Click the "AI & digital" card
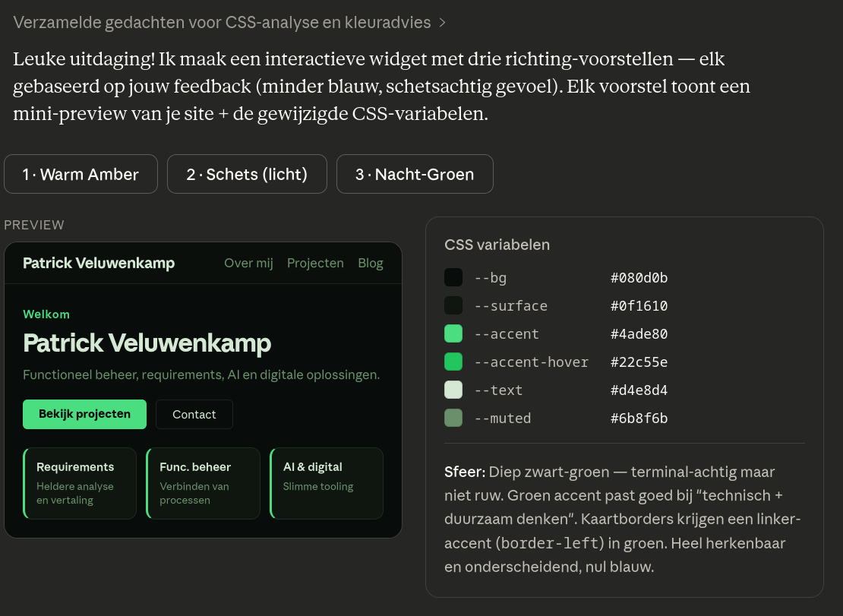This screenshot has height=616, width=843. tap(327, 483)
